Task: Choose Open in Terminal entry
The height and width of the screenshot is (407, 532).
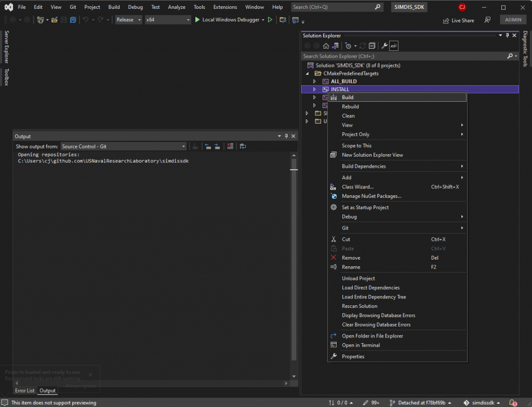Action: click(397, 345)
